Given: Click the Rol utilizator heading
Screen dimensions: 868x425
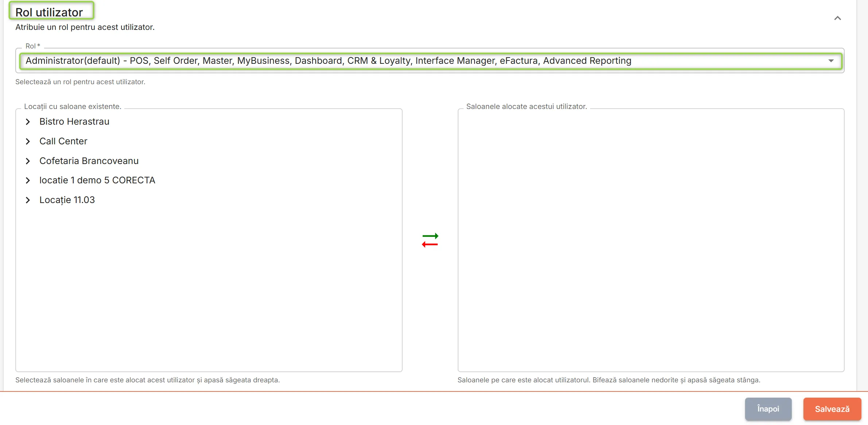Looking at the screenshot, I should tap(49, 12).
